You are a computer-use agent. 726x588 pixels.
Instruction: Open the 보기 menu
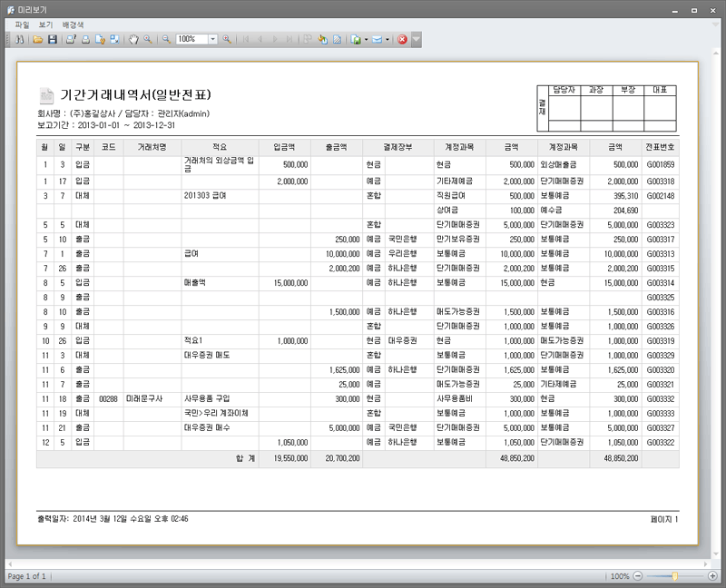pos(46,24)
